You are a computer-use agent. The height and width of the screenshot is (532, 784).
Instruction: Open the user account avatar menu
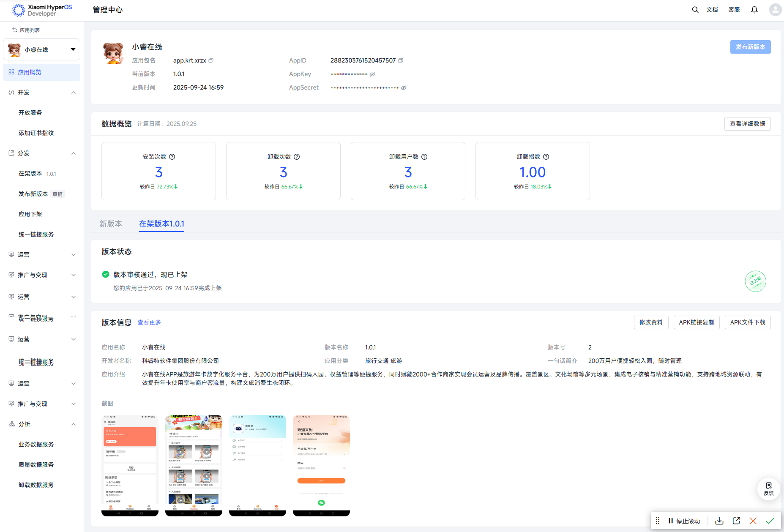(x=775, y=10)
